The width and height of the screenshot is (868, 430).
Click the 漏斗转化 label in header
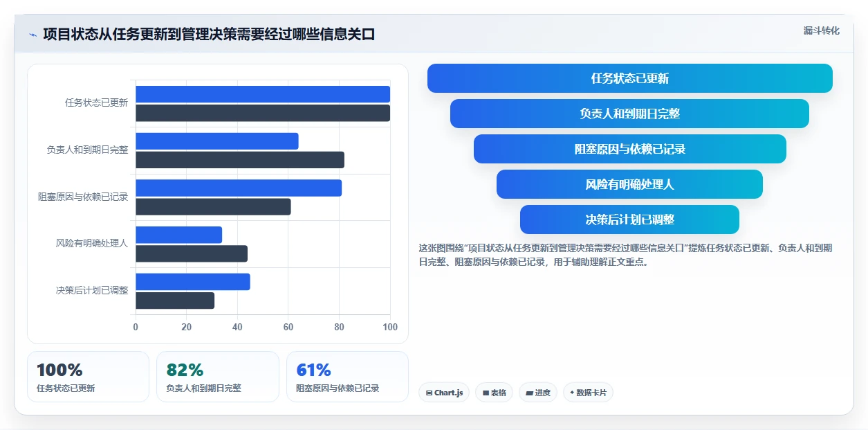point(822,30)
